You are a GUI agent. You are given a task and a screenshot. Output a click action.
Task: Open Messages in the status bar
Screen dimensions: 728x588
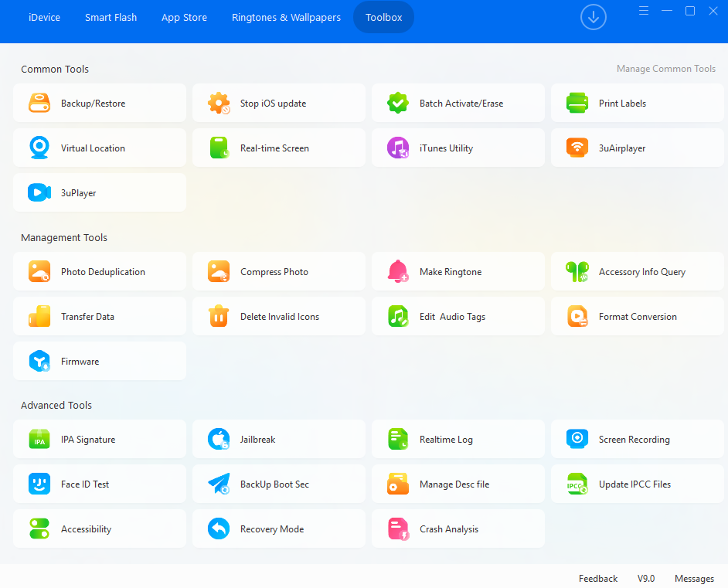(694, 578)
